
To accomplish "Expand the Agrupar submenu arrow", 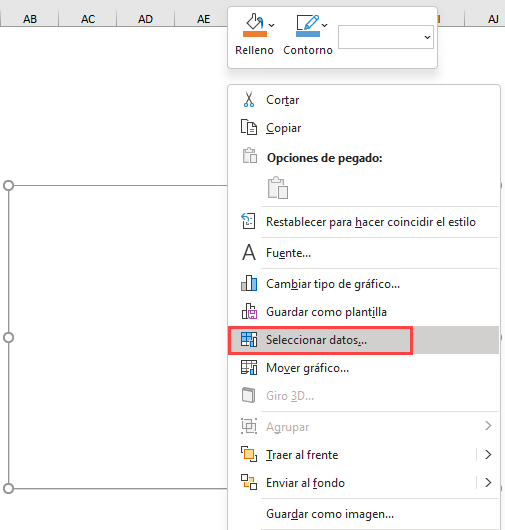I will pos(488,426).
